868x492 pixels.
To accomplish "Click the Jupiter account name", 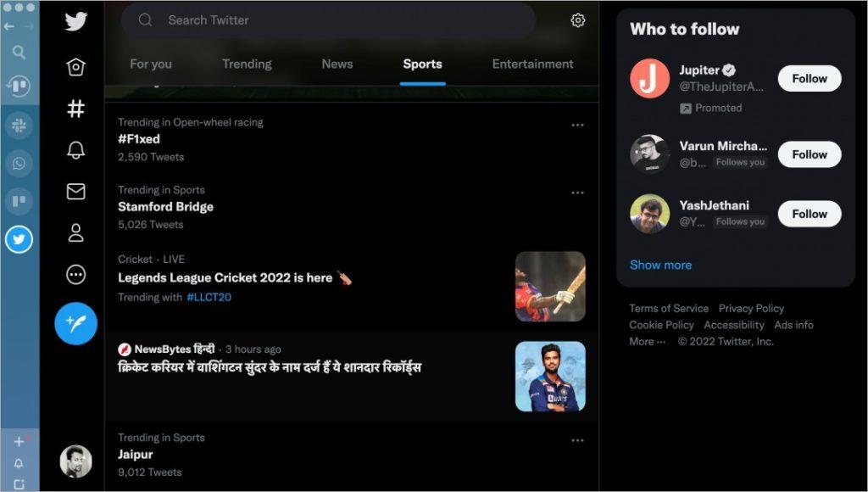I will click(699, 70).
